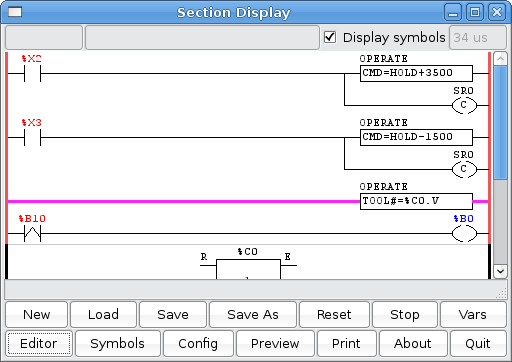Open the Symbols window
This screenshot has height=362, width=512.
(x=118, y=343)
